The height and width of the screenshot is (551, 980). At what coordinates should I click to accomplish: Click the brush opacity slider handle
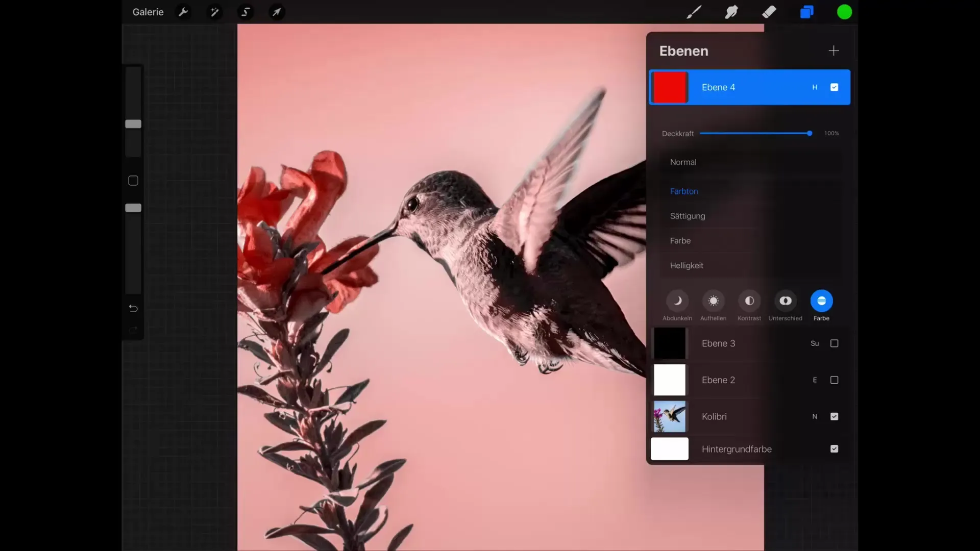pos(133,208)
